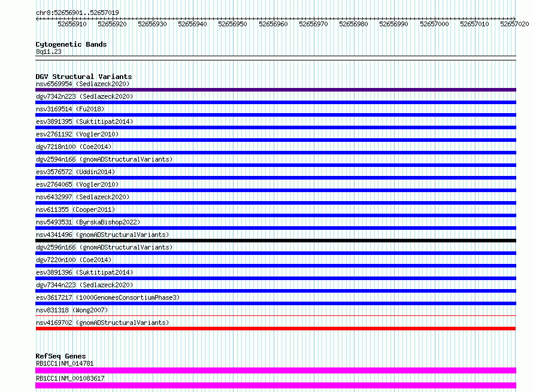Open dgv7218n100 (Coe2014) variant label
This screenshot has width=533, height=392.
coord(74,147)
